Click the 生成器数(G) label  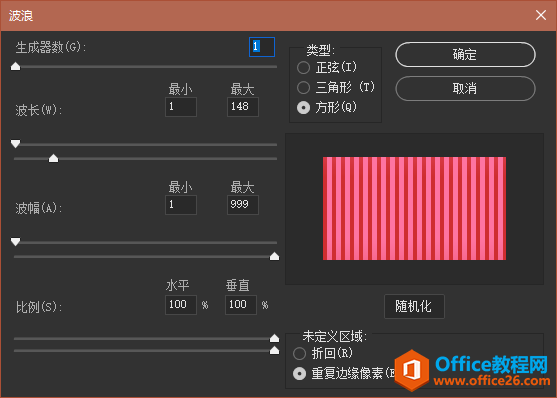pyautogui.click(x=50, y=47)
